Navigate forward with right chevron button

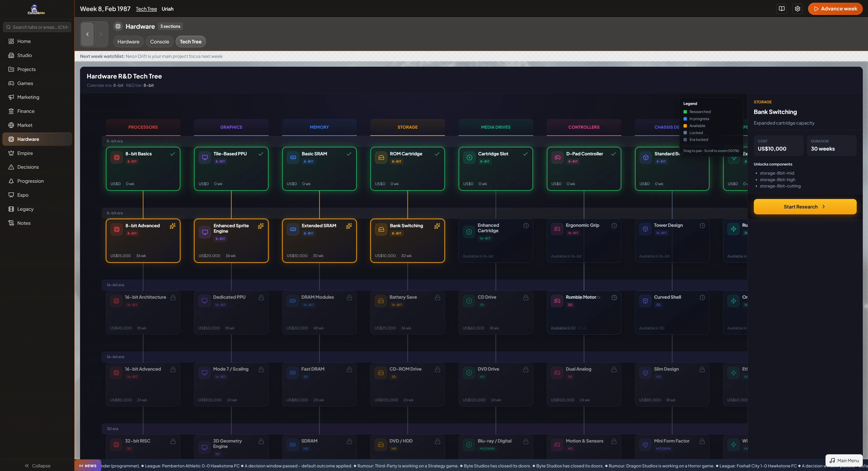click(101, 34)
